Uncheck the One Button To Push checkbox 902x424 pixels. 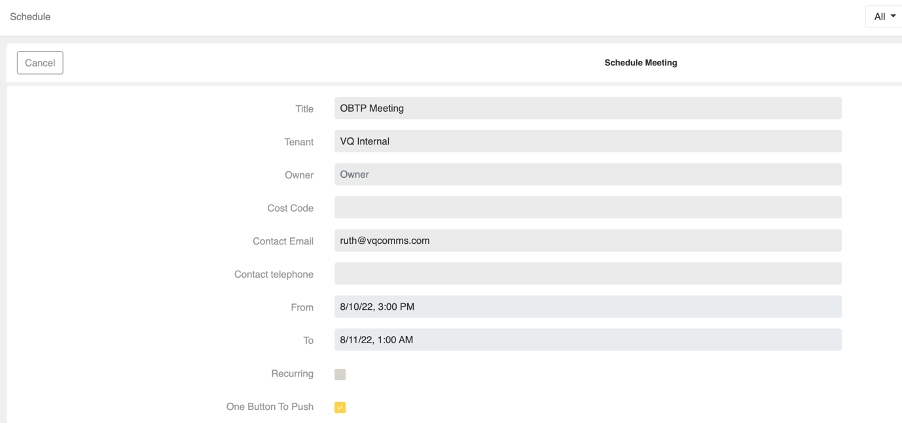pos(340,407)
